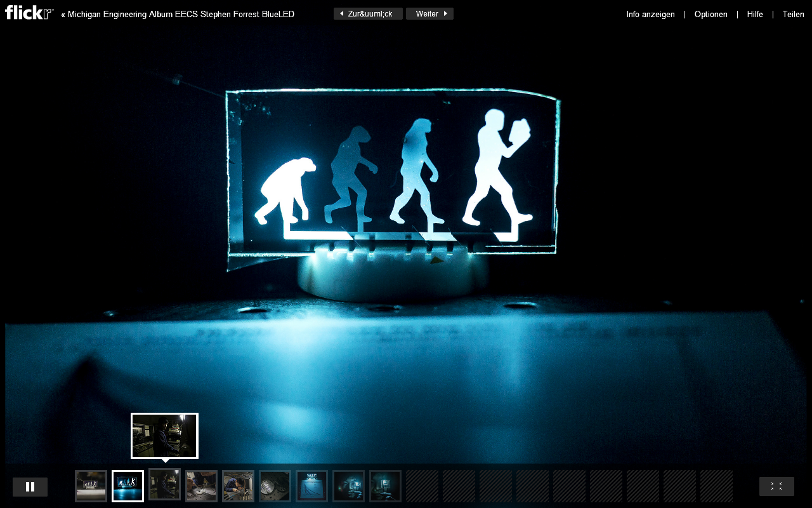Go to previous photo with Zurück button
This screenshot has height=508, width=812.
368,14
